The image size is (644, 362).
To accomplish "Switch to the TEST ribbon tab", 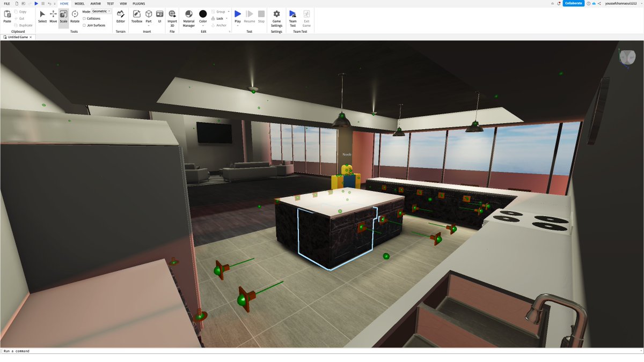I will (110, 3).
